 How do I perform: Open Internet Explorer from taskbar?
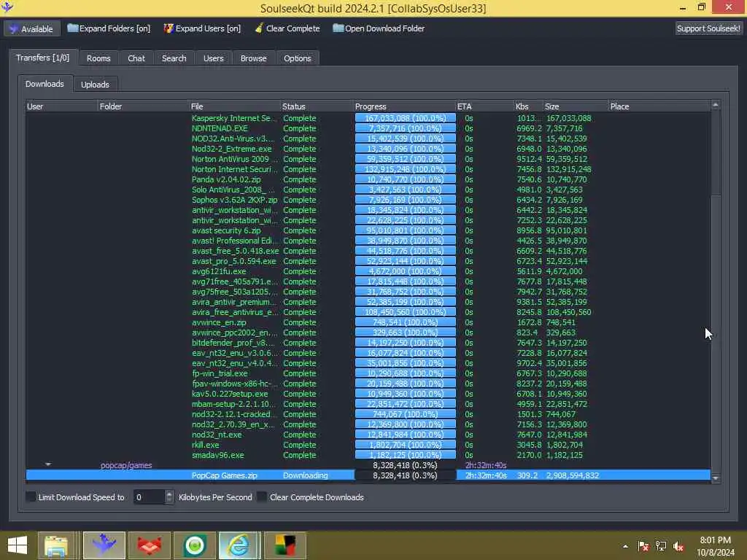(x=239, y=545)
